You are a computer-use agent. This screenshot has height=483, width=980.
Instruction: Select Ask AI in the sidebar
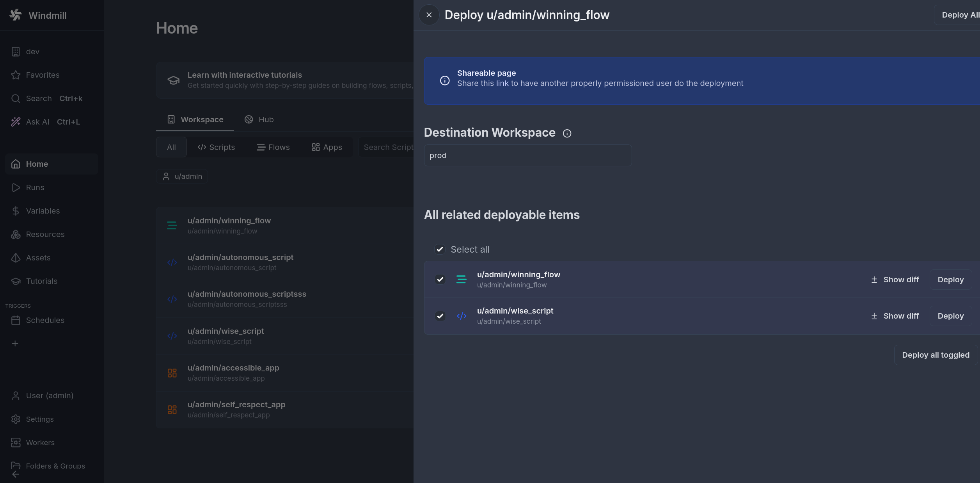pos(37,121)
